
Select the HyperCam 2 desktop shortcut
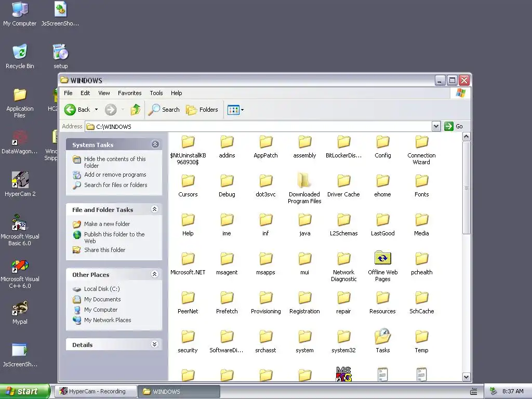pyautogui.click(x=20, y=184)
